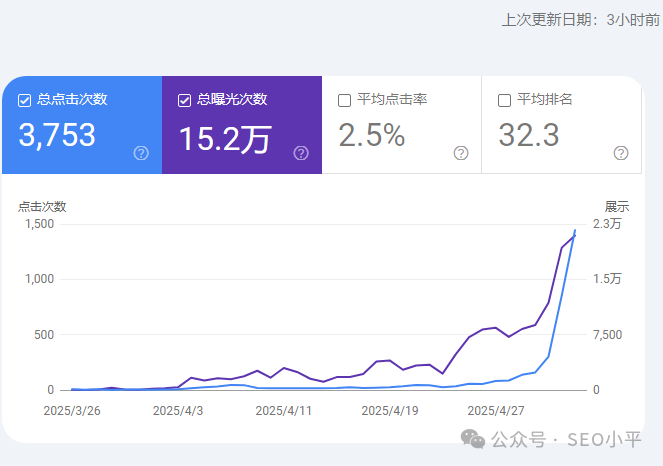
Task: Click the 2025/4/19 date label
Action: (389, 411)
